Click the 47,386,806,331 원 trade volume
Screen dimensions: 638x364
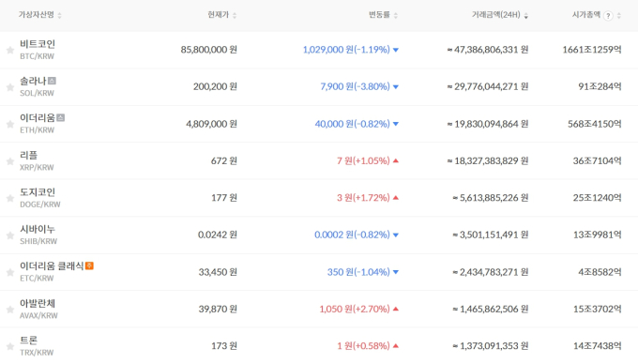click(488, 50)
